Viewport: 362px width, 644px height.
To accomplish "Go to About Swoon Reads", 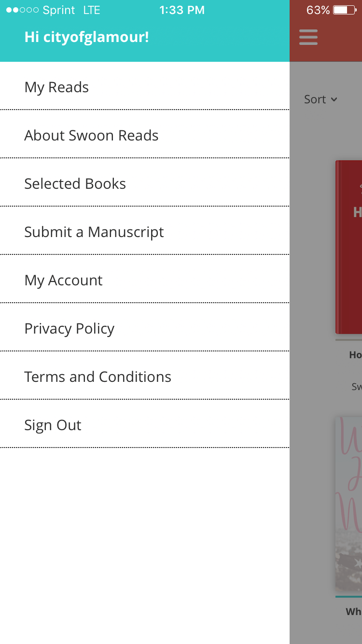I will [x=91, y=136].
